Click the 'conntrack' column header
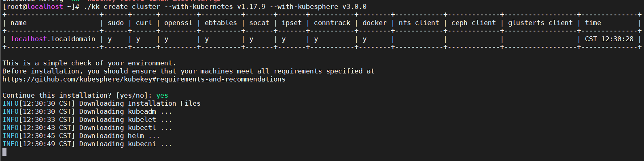 [x=332, y=23]
